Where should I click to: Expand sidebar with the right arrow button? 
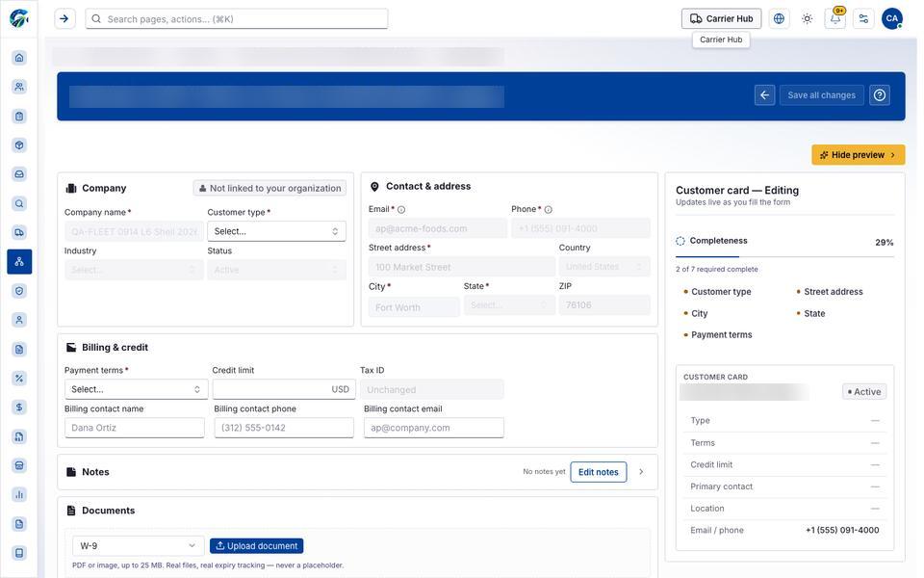point(64,19)
